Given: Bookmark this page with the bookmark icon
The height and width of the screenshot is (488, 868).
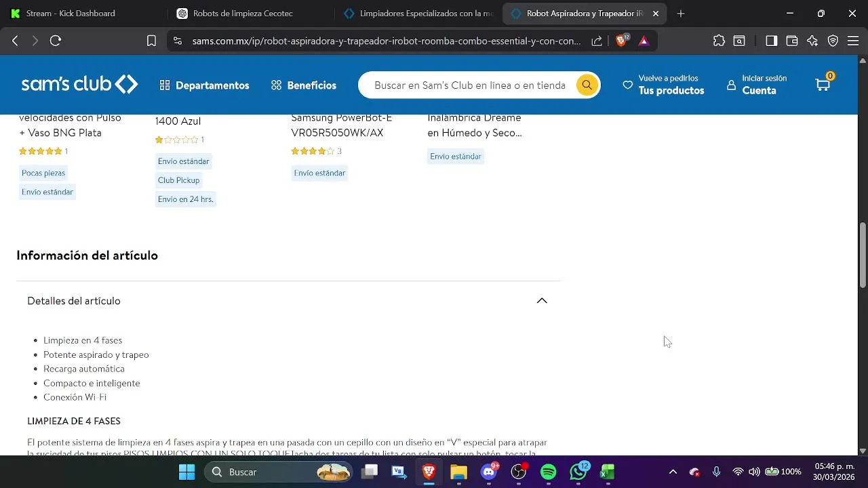Looking at the screenshot, I should 151,41.
